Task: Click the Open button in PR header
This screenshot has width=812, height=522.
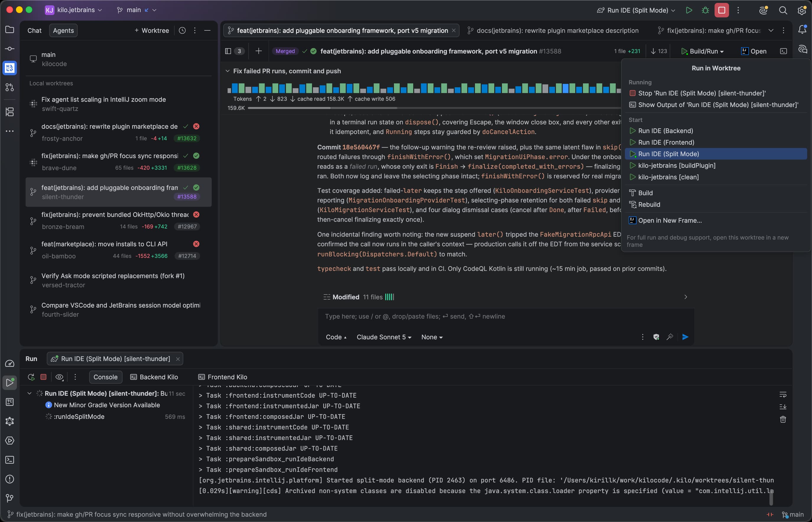Action: tap(754, 51)
